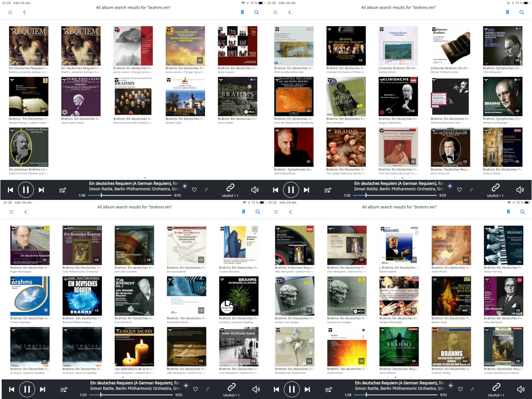The height and width of the screenshot is (399, 532).
Task: Open hamburger menu in panel playing at 1:28
Action: click(276, 212)
